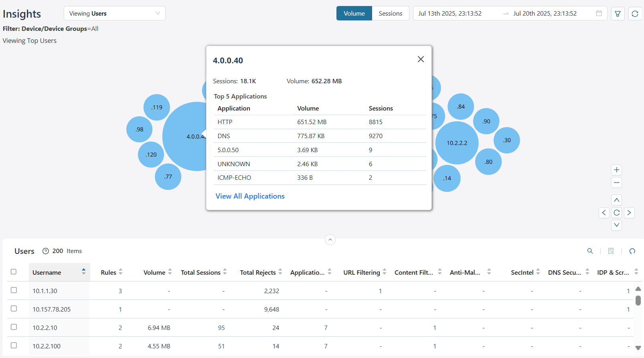Viewport: 644px width, 358px height.
Task: Toggle the select-all checkbox in table header
Action: pos(14,272)
